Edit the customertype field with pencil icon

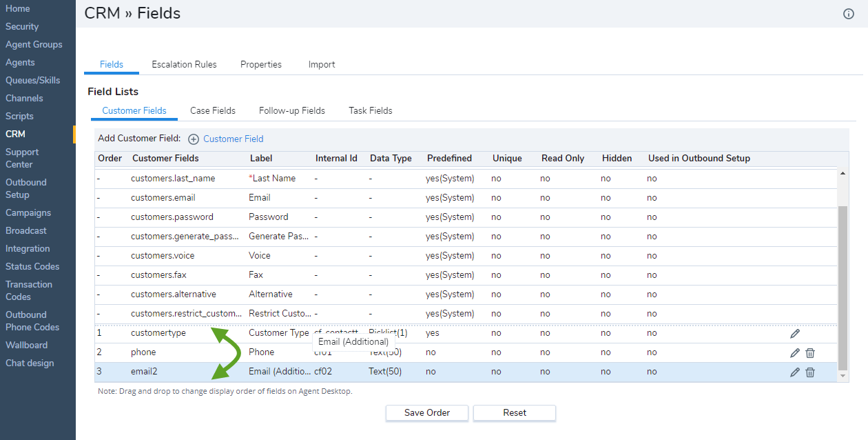795,333
